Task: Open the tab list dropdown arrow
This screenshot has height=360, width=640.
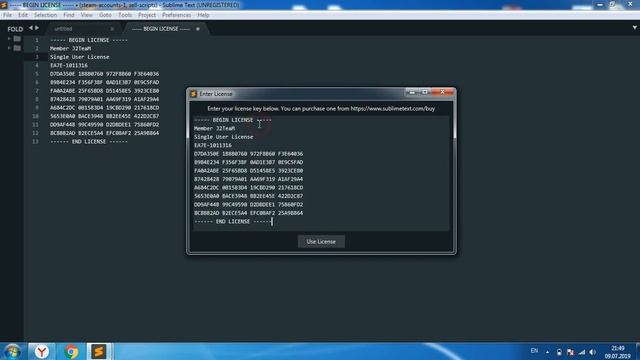Action: [635, 28]
